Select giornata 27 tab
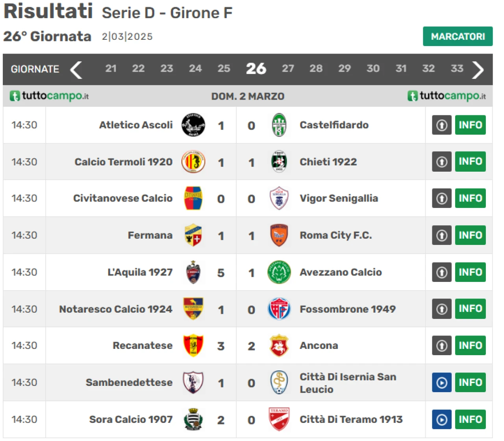Image resolution: width=504 pixels, height=441 pixels. tap(288, 69)
